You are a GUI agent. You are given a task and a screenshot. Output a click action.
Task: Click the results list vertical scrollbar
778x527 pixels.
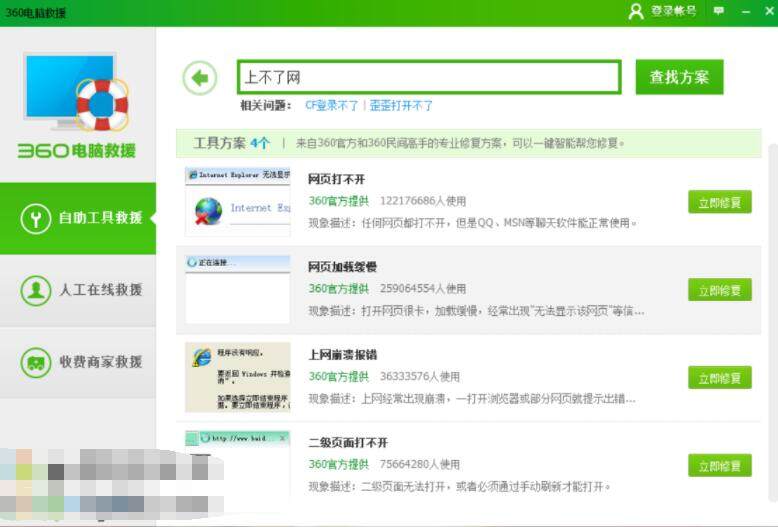[773, 323]
